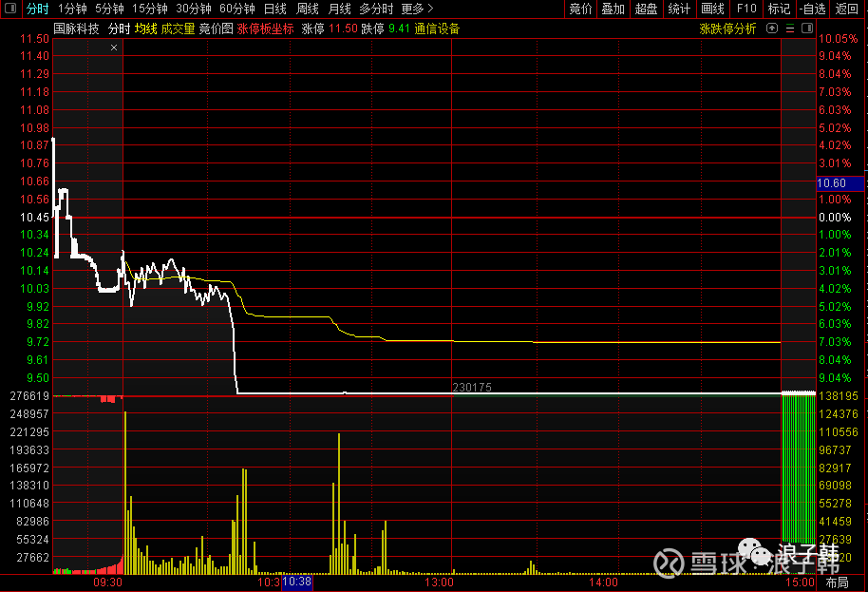Open 多分时 multi-day intraday view
Viewport: 868px width, 592px height.
point(376,9)
